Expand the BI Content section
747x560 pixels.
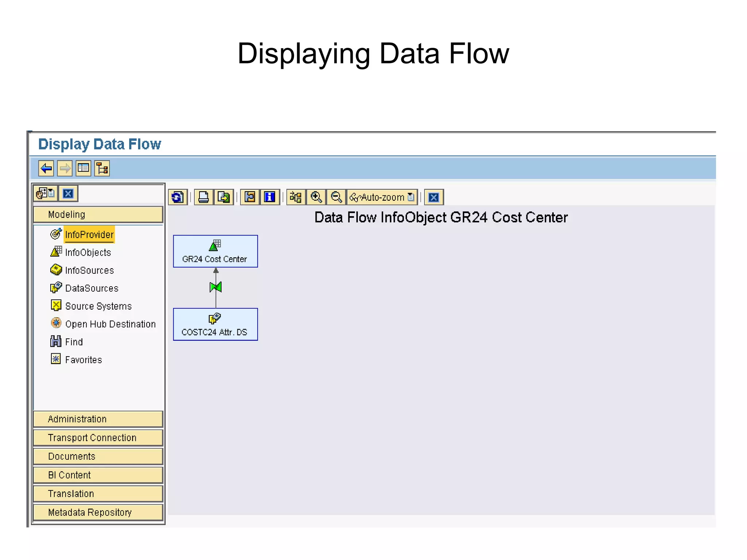[98, 475]
